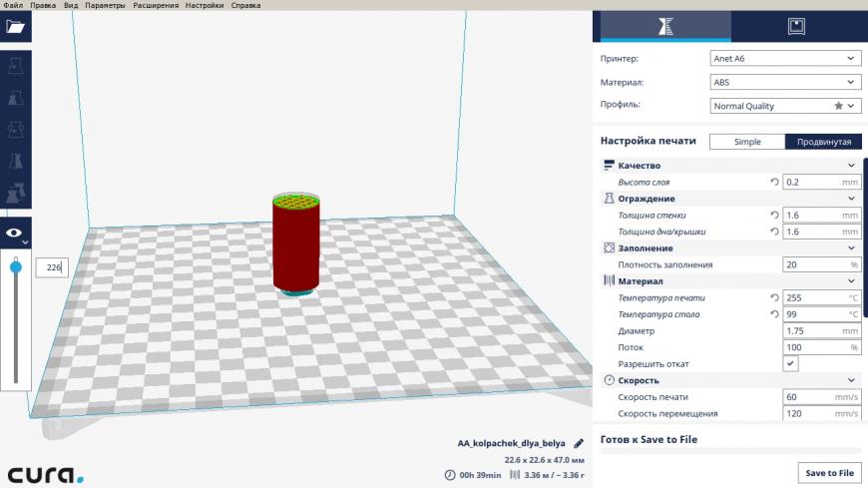Screen dimensions: 868x488
Task: Toggle the Разрешить откат checkbox
Action: click(x=790, y=364)
